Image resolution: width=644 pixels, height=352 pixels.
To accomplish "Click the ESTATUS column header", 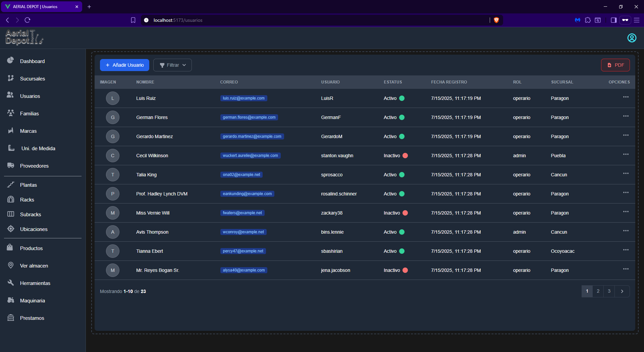I will 393,82.
